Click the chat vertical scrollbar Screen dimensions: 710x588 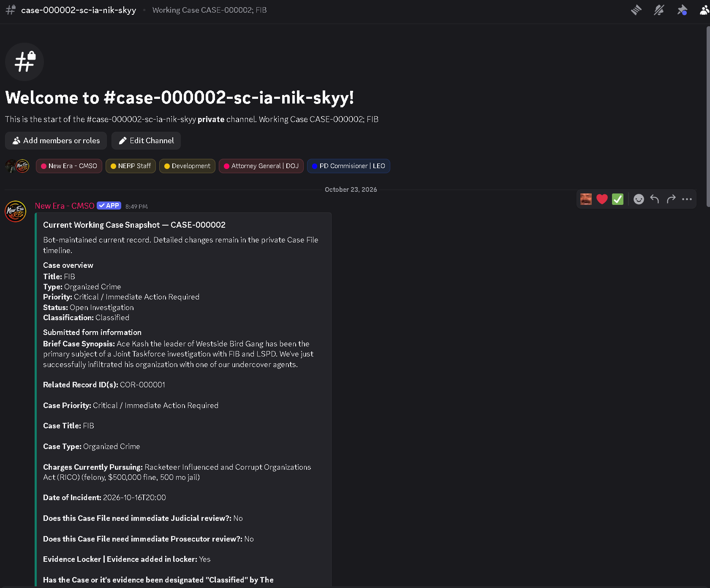pyautogui.click(x=708, y=116)
